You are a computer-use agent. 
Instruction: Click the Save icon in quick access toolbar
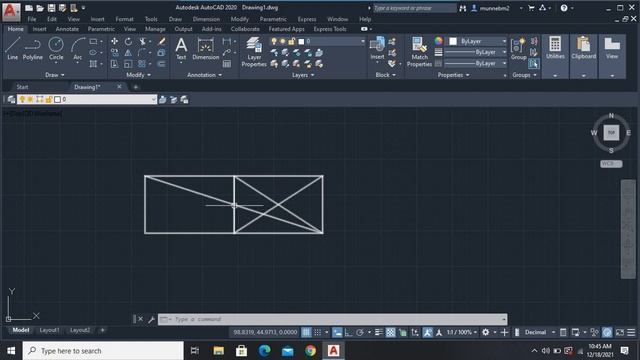51,8
